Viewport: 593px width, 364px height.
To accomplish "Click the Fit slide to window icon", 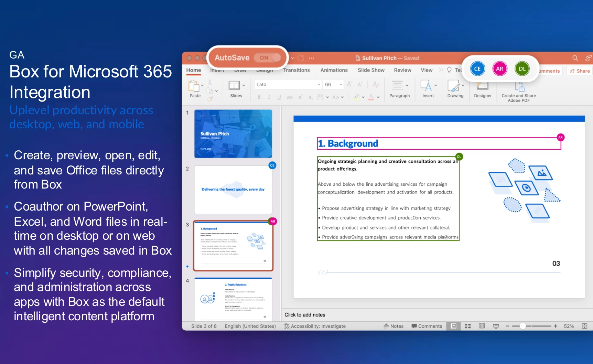I will 584,326.
